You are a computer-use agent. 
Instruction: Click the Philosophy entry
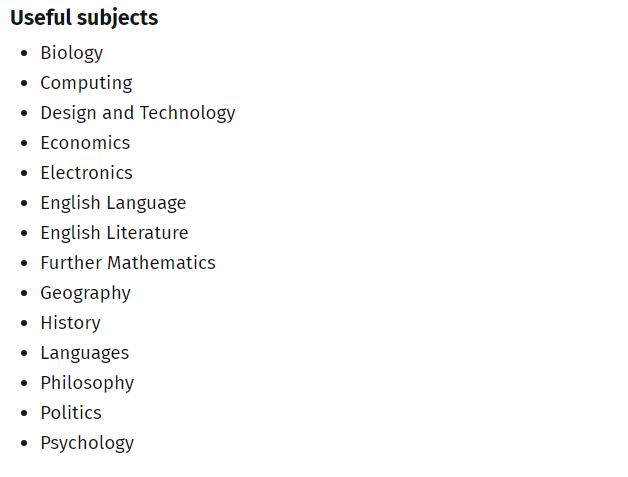click(x=87, y=384)
